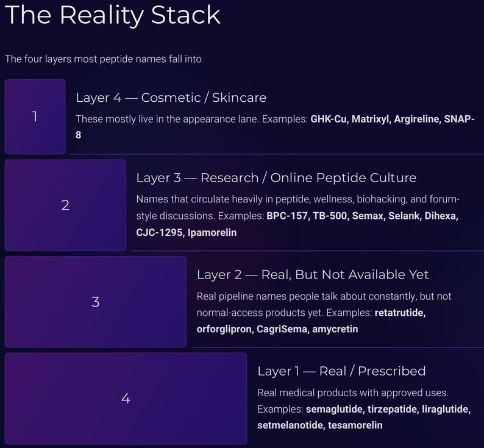Screen dimensions: 484x448
Task: Click the bold text "CJC-1295, Ipamorelin"
Action: (x=187, y=232)
